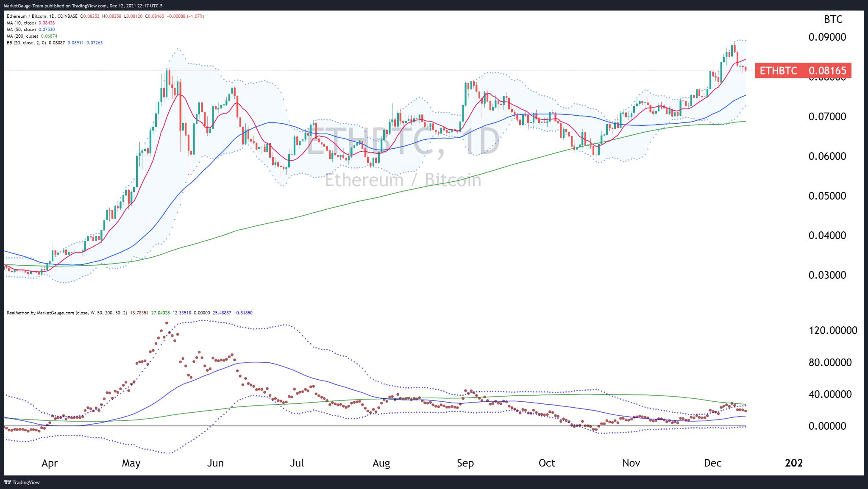
Task: Click the May label on time axis
Action: (x=131, y=464)
